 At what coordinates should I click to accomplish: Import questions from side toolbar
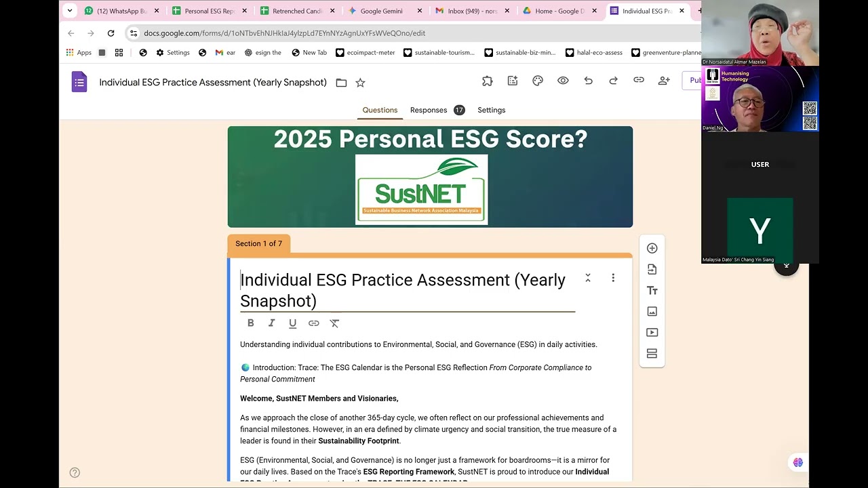(x=652, y=269)
